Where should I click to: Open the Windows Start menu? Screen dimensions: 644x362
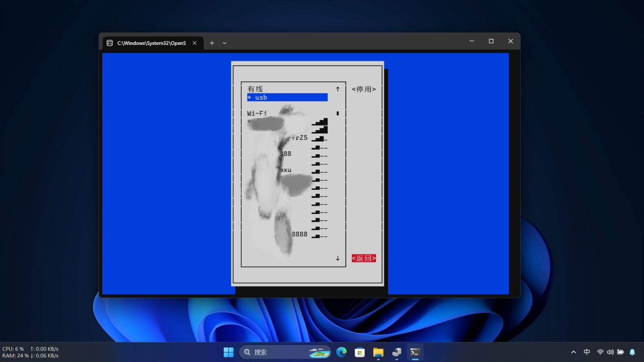pos(228,352)
